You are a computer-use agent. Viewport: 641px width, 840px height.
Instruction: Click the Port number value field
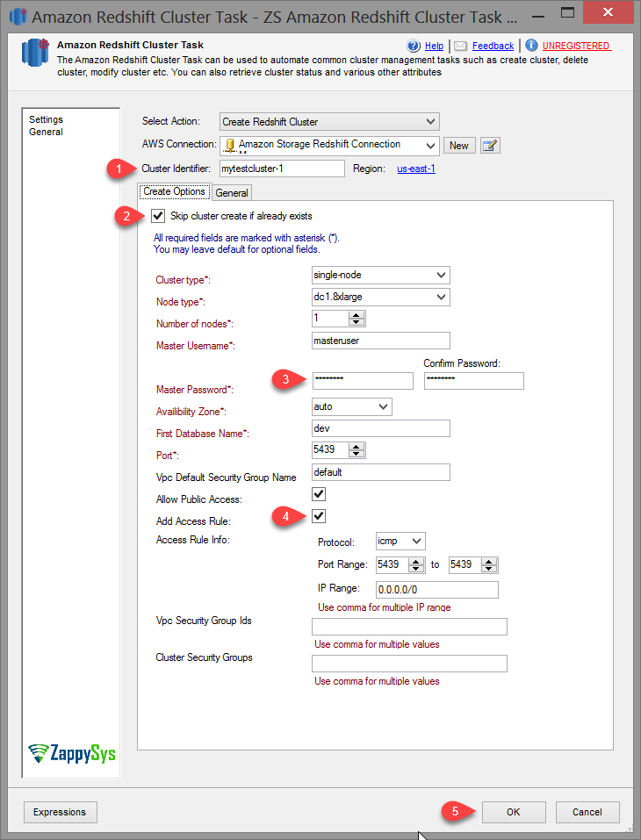(330, 450)
